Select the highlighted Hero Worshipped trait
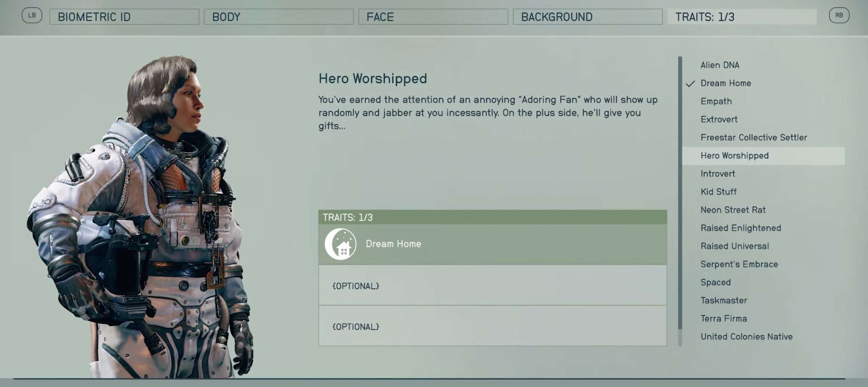This screenshot has width=868, height=387. [x=763, y=156]
